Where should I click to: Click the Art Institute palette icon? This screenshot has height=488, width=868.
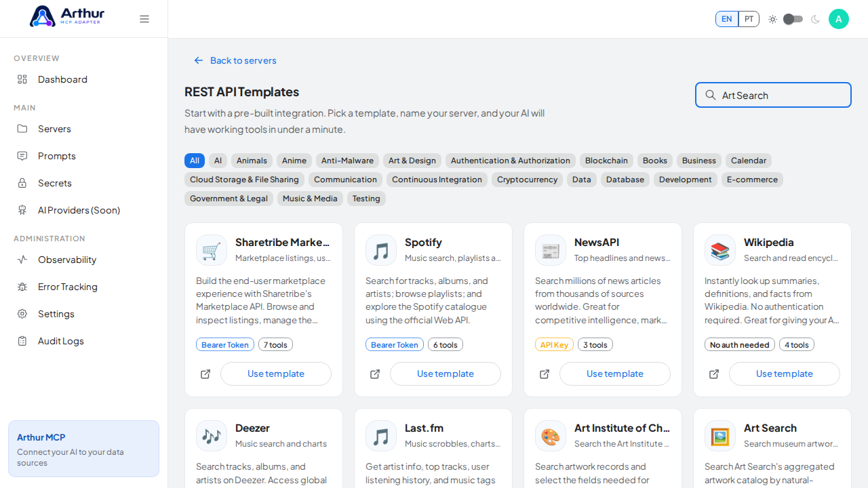[551, 436]
